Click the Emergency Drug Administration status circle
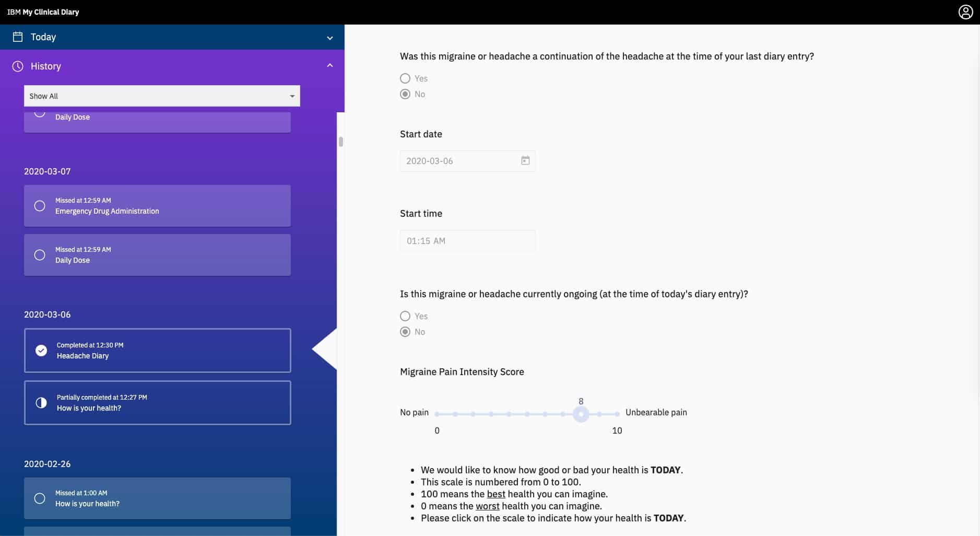The width and height of the screenshot is (980, 536). (40, 206)
